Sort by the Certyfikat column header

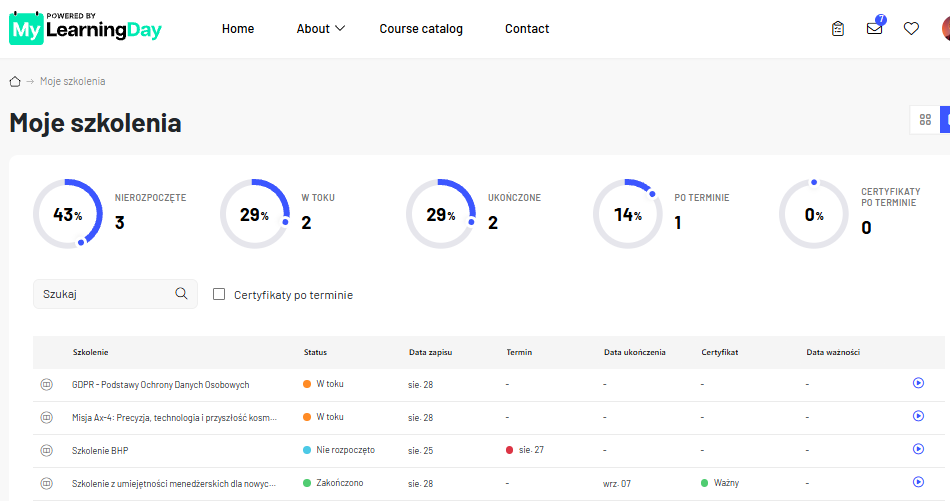click(x=720, y=352)
